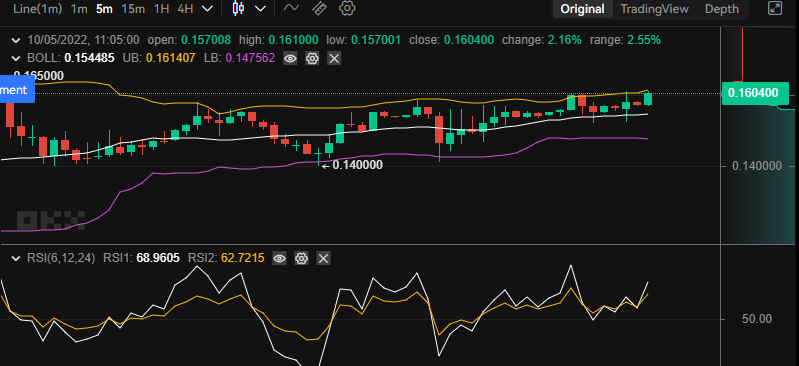Select the 5m timeframe
The width and height of the screenshot is (799, 366).
pos(104,9)
